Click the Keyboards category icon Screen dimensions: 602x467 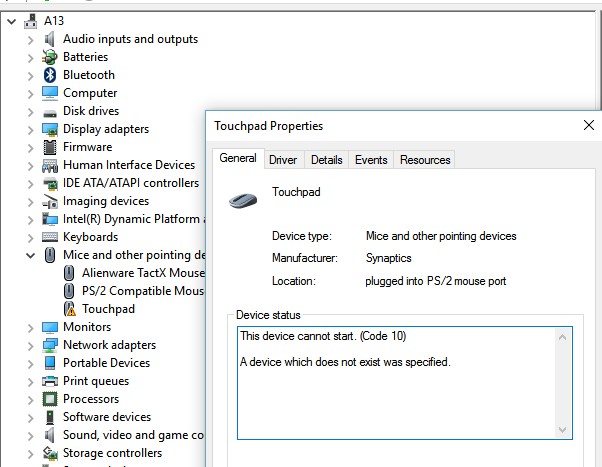(x=50, y=237)
